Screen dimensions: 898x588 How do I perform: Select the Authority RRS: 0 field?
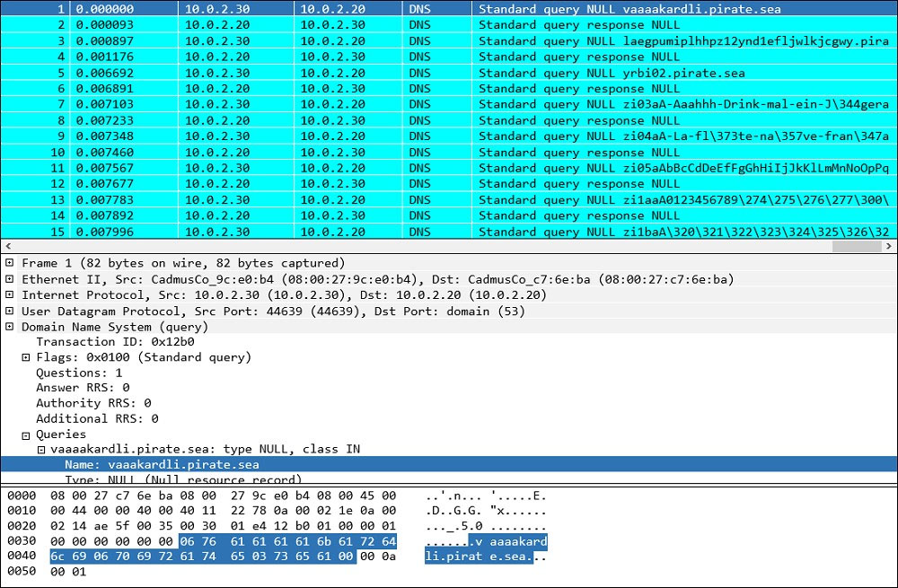(x=93, y=403)
